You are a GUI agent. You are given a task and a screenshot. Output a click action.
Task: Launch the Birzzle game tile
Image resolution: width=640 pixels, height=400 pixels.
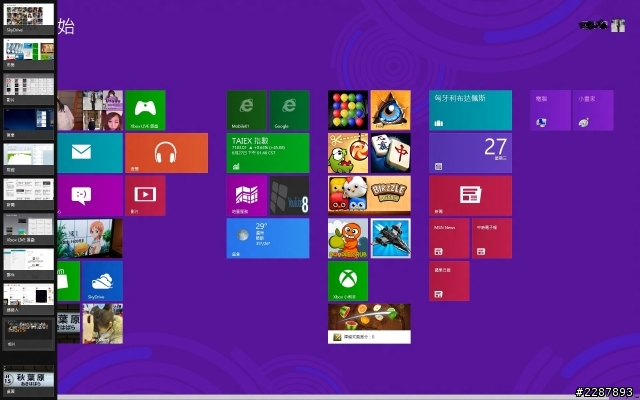[x=369, y=196]
